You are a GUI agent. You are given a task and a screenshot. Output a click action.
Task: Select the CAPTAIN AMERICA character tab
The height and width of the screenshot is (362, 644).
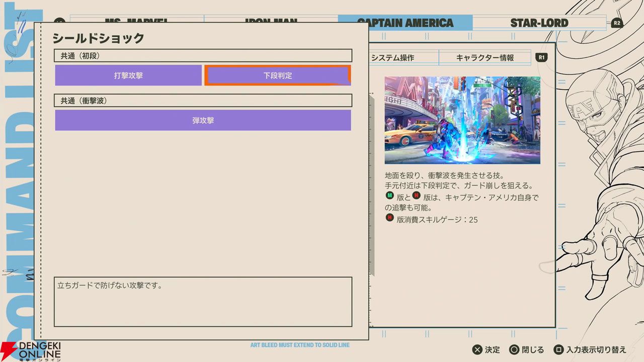(405, 23)
